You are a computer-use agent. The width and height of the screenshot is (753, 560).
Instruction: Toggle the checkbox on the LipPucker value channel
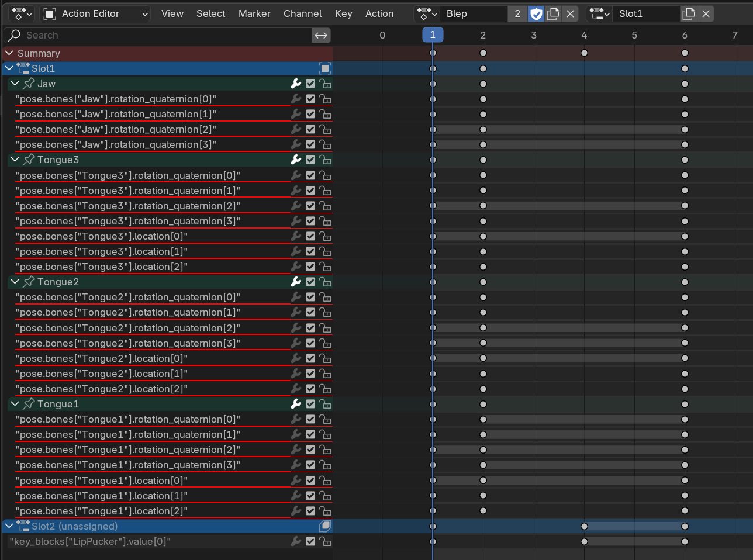(x=310, y=541)
